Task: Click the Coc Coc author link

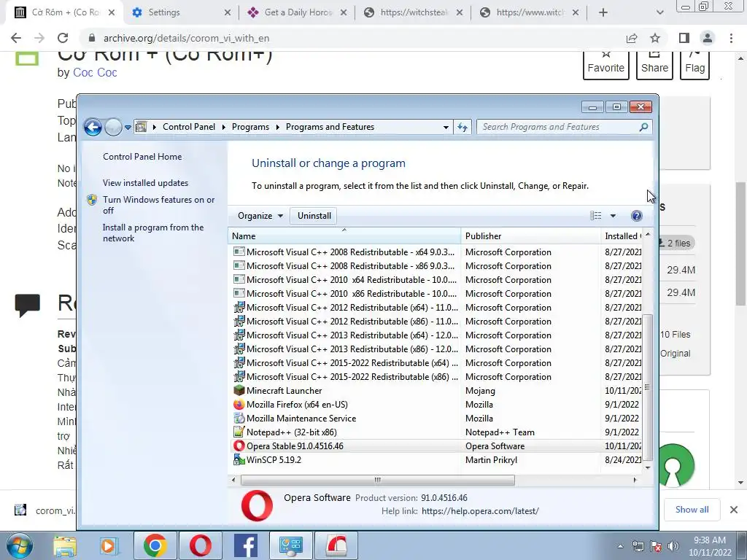Action: (x=95, y=72)
